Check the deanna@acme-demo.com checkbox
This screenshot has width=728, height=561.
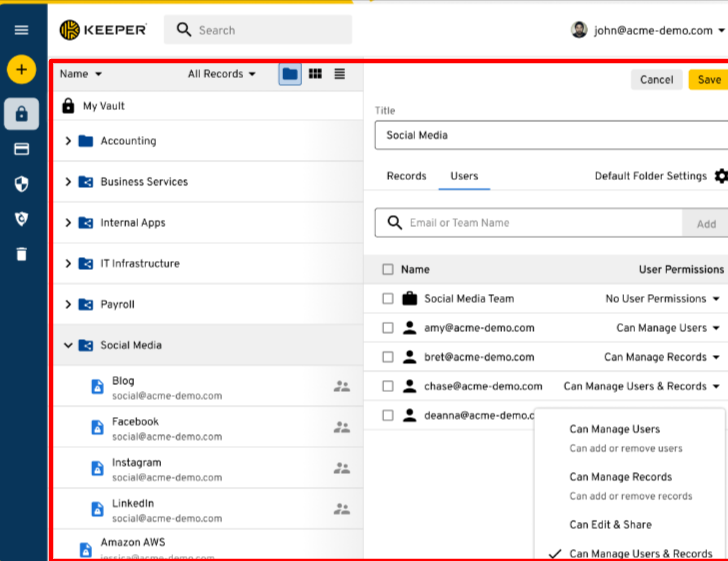coord(388,415)
